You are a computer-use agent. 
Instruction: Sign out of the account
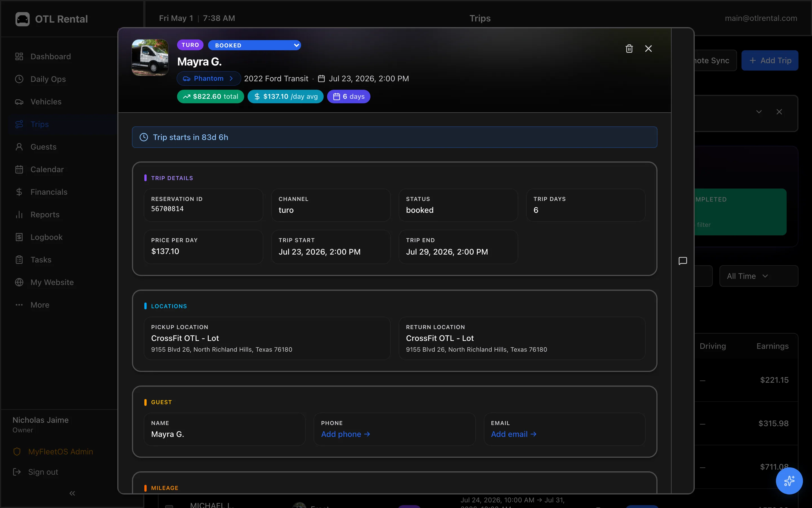pos(43,472)
